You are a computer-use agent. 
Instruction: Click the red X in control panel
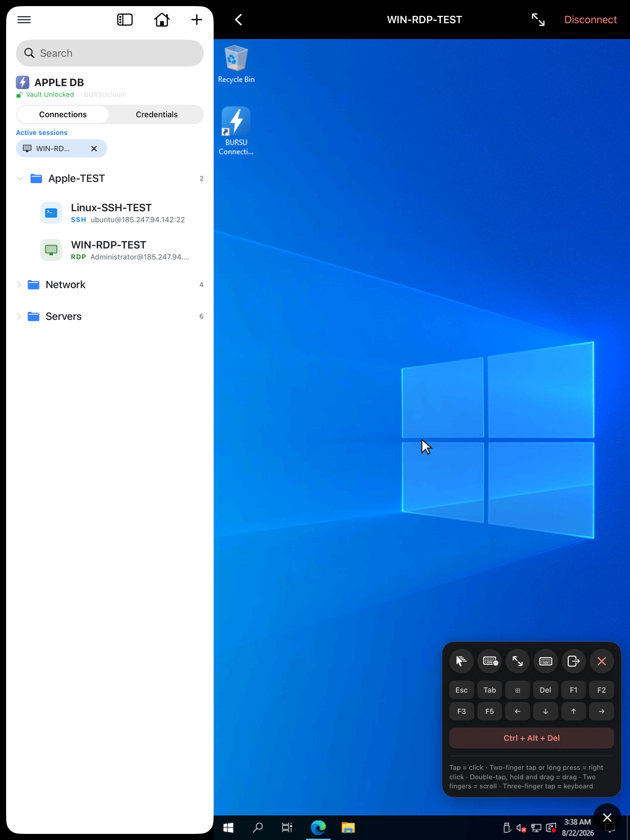602,661
